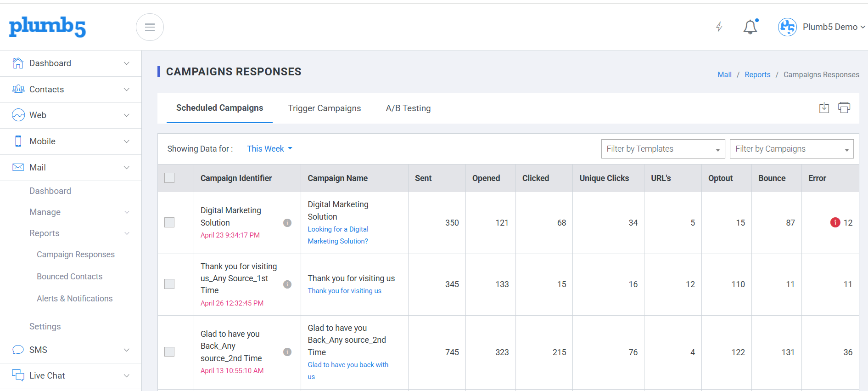Collapse the Mail sidebar chevron
Image resolution: width=868 pixels, height=391 pixels.
(127, 168)
